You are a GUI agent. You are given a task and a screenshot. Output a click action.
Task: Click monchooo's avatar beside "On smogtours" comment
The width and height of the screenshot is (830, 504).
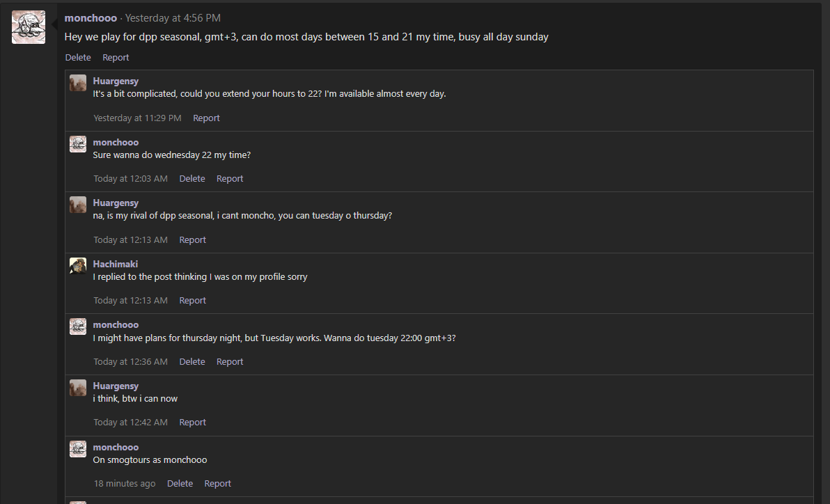tap(78, 449)
